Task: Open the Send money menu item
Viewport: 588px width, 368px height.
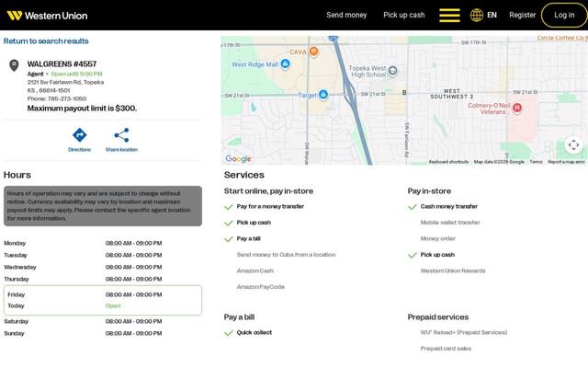Action: (346, 15)
